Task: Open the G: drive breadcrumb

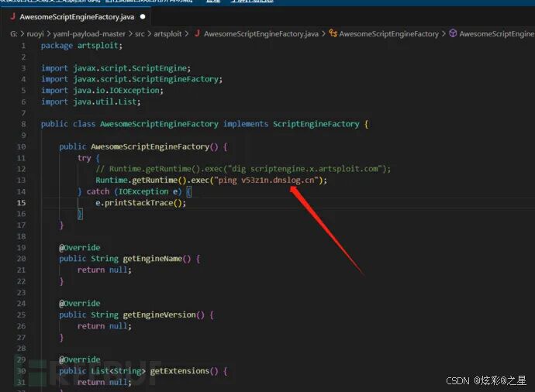Action: [14, 34]
